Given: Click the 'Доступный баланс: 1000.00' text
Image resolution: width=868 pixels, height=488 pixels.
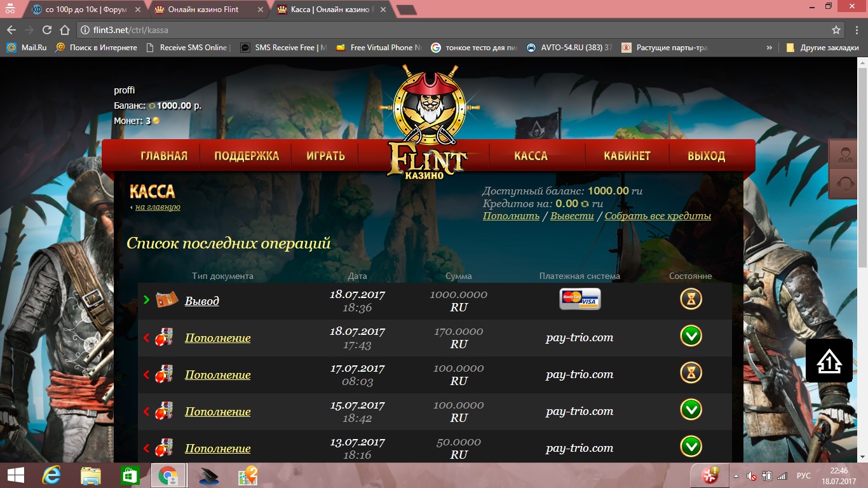Looking at the screenshot, I should (562, 191).
